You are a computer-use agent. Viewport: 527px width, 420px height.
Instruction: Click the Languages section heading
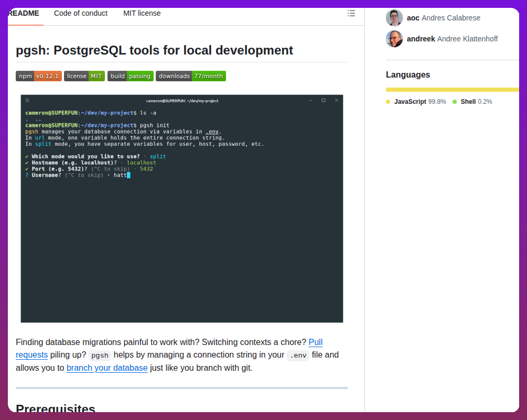[407, 74]
